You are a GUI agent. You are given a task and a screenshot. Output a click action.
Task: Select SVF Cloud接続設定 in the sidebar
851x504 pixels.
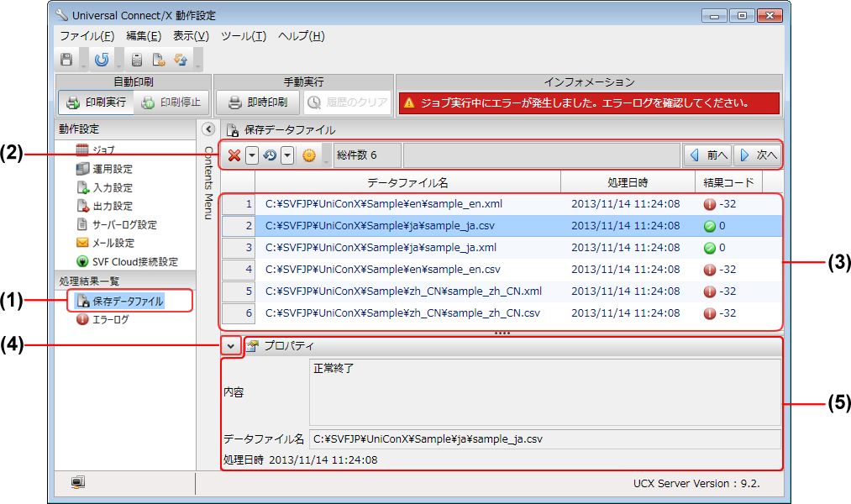tap(127, 261)
